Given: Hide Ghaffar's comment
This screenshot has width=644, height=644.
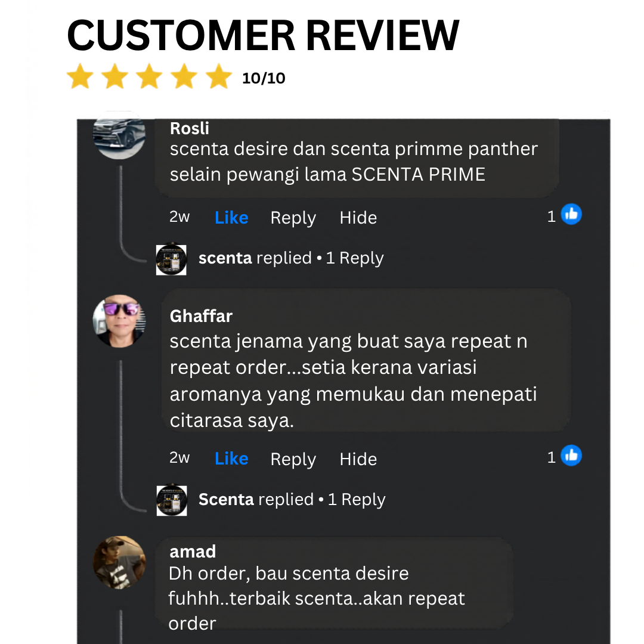Looking at the screenshot, I should [358, 459].
